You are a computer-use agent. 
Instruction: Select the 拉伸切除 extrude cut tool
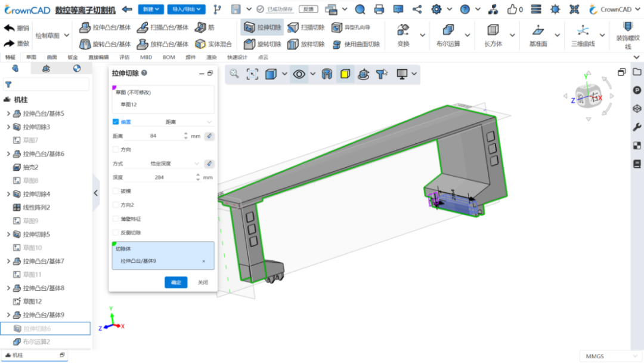[x=262, y=27]
